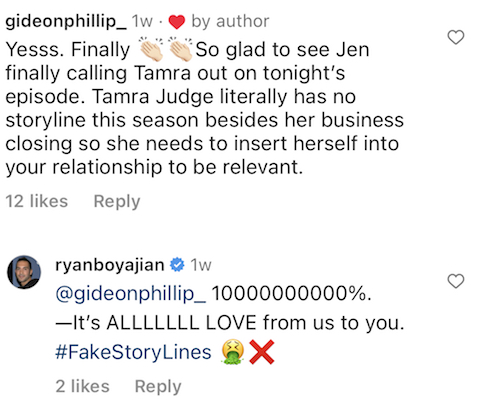
Task: Open the gideonphillip_ username at top
Action: [x=66, y=22]
